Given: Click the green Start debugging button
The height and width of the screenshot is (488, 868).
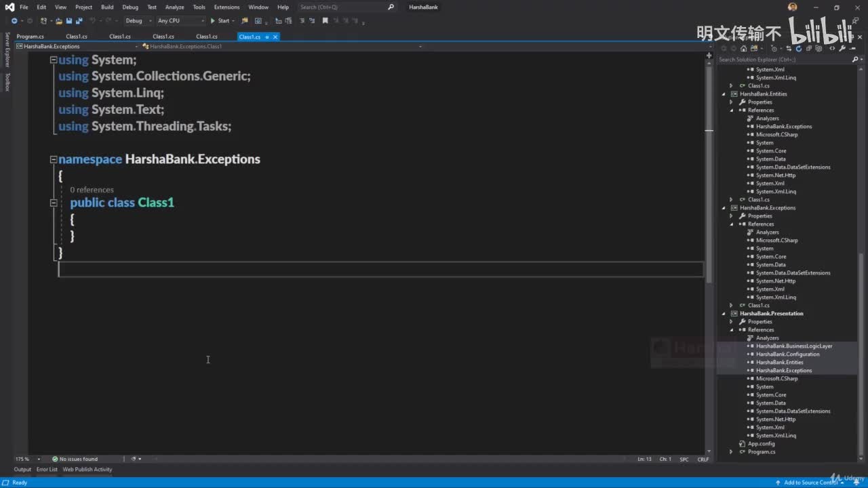Looking at the screenshot, I should [220, 20].
